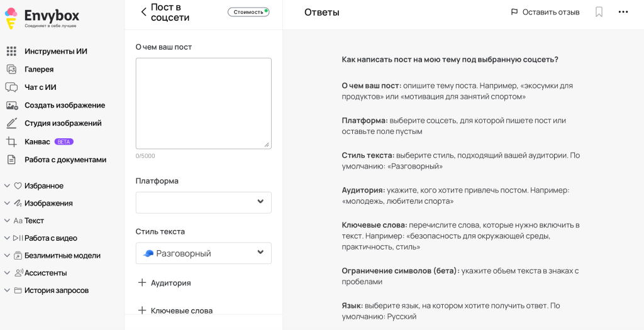644x330 pixels.
Task: Open the Платформа dropdown
Action: [204, 202]
